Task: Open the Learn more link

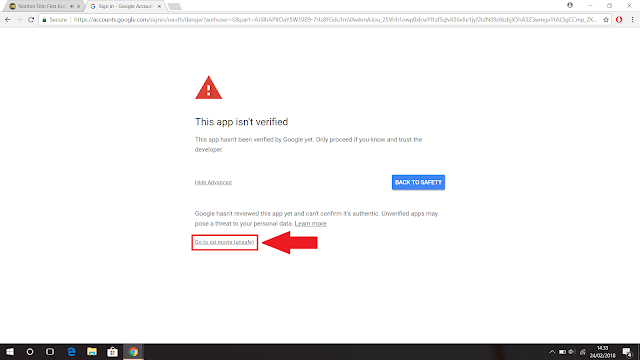Action: pyautogui.click(x=310, y=224)
